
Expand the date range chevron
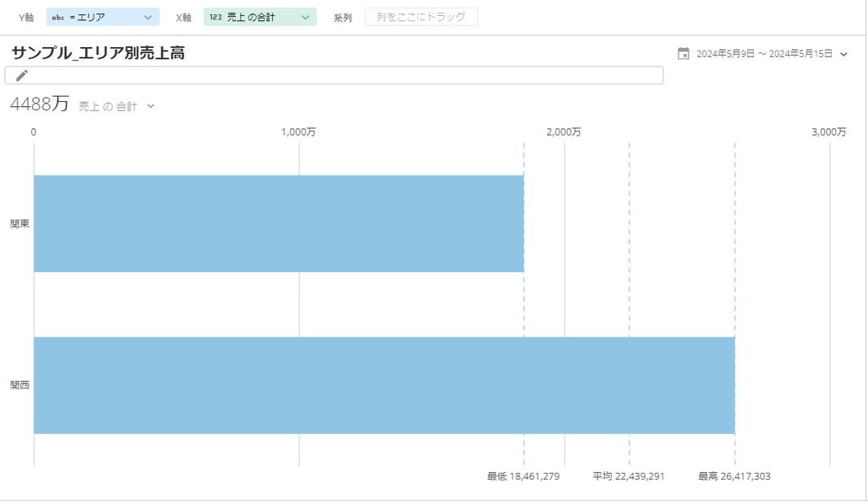(844, 54)
